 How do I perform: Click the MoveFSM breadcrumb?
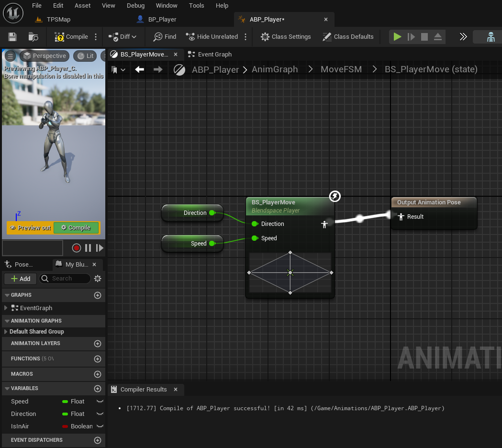(x=341, y=69)
